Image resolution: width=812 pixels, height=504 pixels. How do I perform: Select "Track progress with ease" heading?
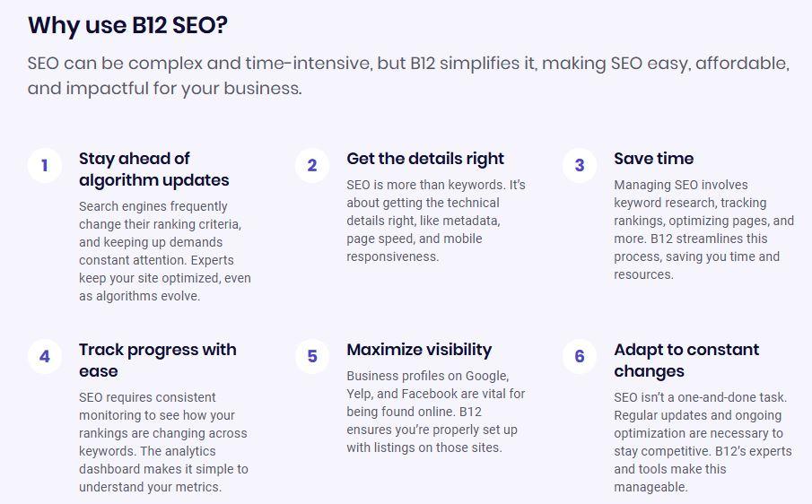157,360
